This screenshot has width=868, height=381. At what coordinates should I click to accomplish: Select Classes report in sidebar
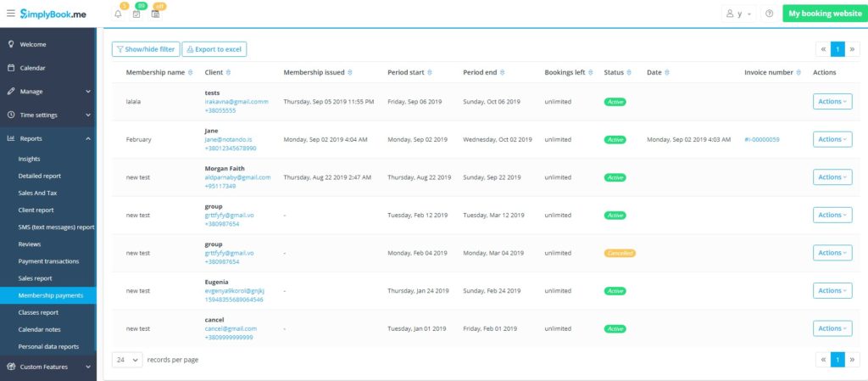38,312
